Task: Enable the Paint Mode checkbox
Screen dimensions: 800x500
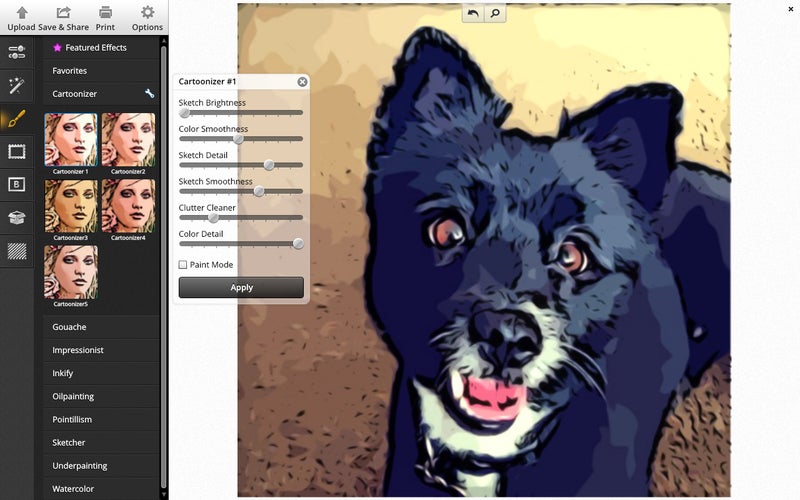Action: [x=183, y=264]
